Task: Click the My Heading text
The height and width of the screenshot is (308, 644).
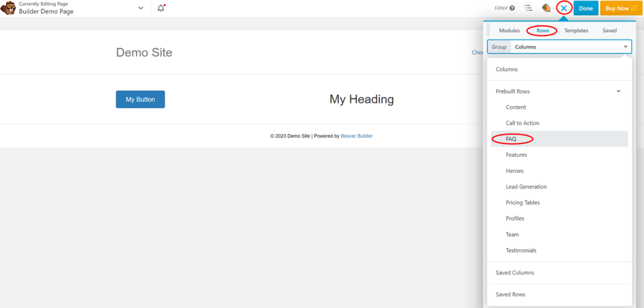Action: coord(362,99)
